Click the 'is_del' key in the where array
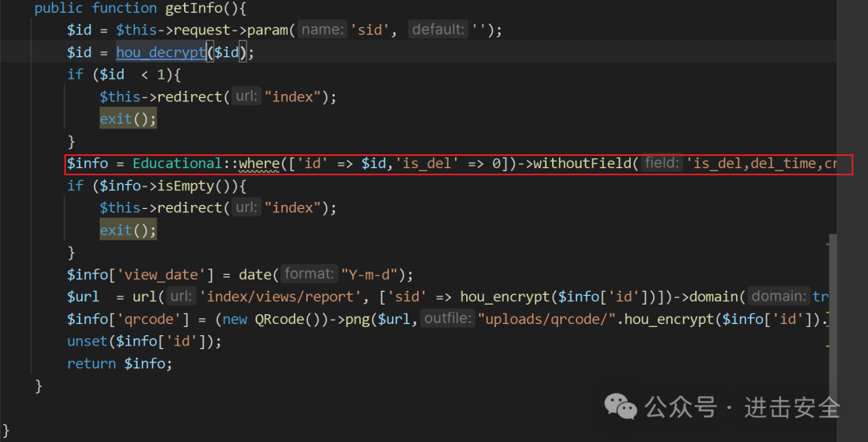 pos(428,164)
